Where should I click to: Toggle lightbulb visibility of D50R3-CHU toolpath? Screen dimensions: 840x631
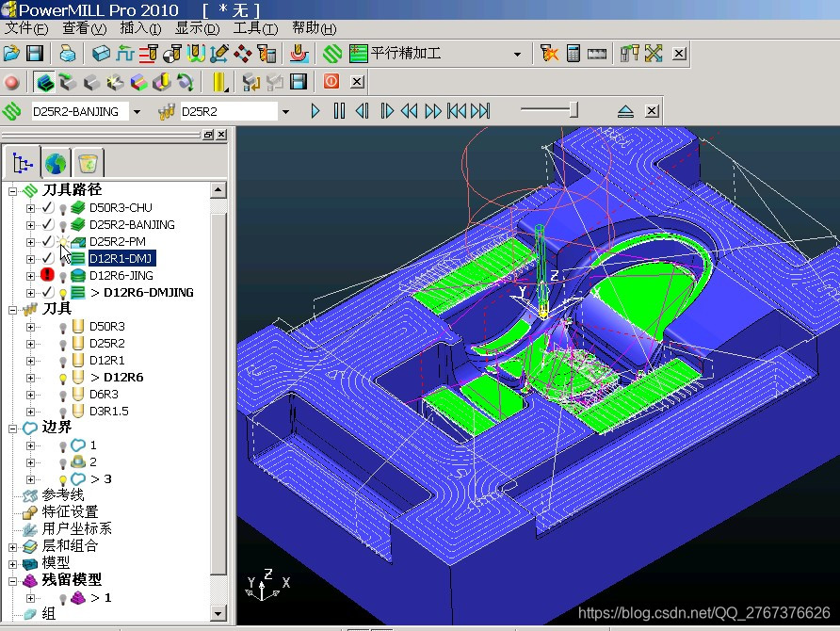click(63, 208)
